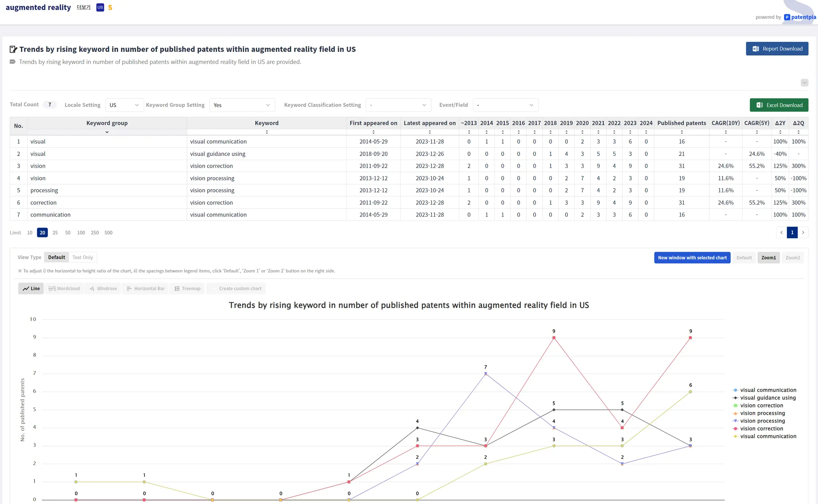Viewport: 818px width, 504px height.
Task: Click the edit icon beside page title
Action: pos(13,49)
